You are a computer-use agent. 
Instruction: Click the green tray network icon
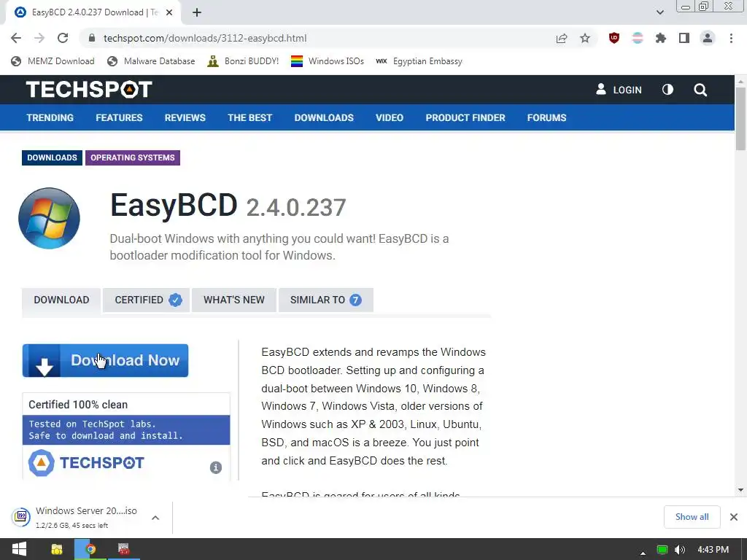click(x=662, y=550)
